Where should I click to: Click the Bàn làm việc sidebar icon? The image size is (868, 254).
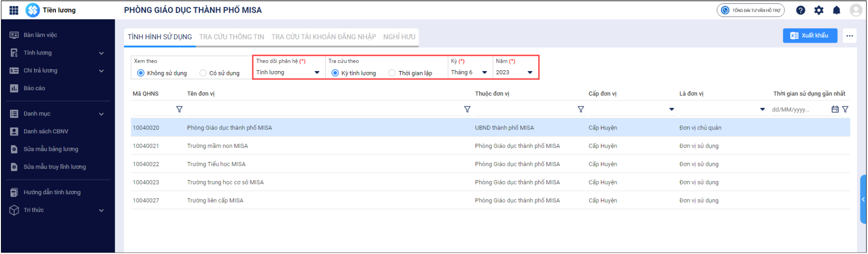click(14, 35)
